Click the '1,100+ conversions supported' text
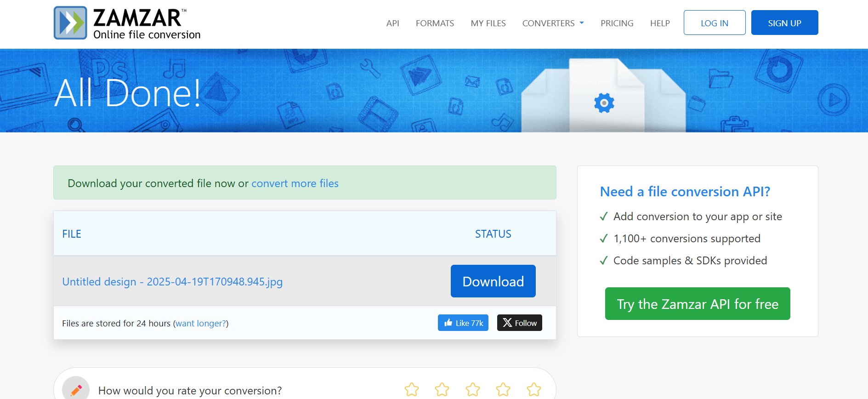 pyautogui.click(x=686, y=239)
